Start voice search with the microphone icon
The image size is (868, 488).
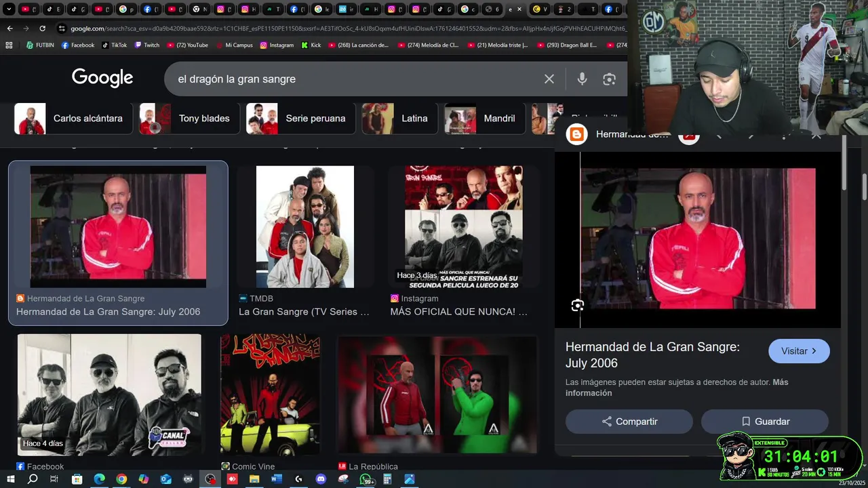(x=582, y=79)
